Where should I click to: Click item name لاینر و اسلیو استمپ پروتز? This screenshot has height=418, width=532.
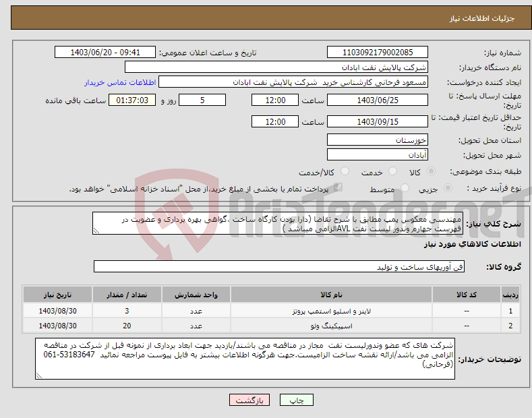point(331,311)
